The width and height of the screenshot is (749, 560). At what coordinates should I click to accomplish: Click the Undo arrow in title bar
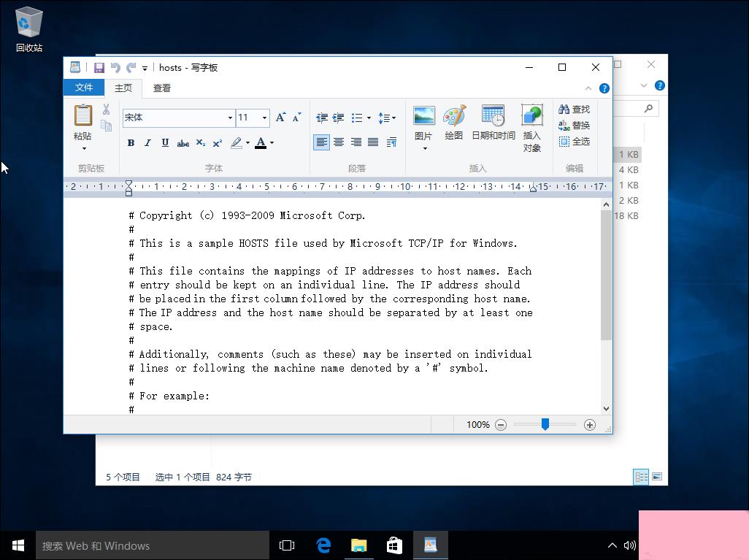tap(115, 68)
